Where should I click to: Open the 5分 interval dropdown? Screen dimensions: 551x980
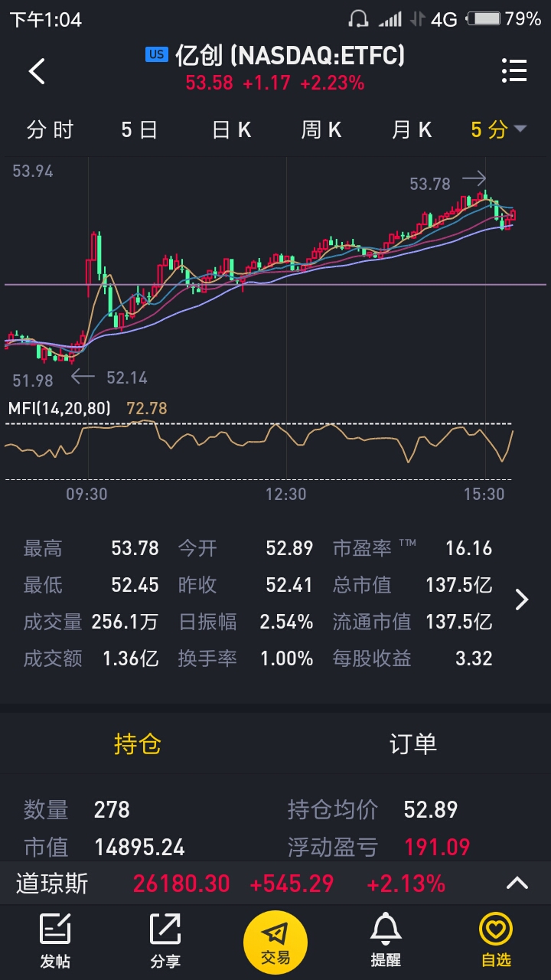tap(498, 130)
